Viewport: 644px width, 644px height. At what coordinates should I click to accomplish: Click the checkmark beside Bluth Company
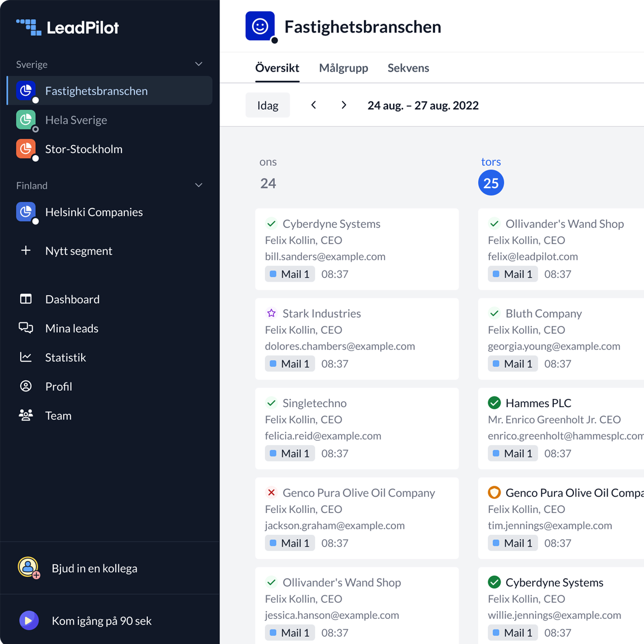pyautogui.click(x=494, y=314)
